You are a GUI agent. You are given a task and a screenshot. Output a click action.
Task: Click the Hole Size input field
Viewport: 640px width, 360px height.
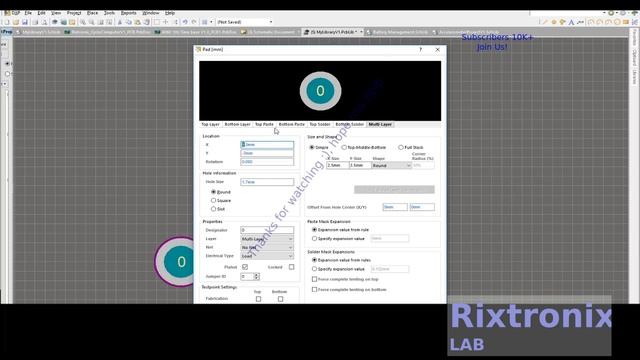[267, 182]
